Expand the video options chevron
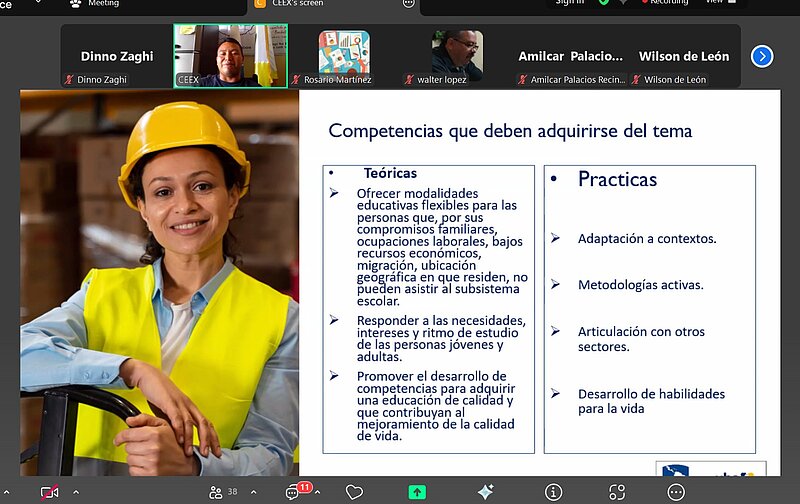This screenshot has height=504, width=800. (x=76, y=492)
